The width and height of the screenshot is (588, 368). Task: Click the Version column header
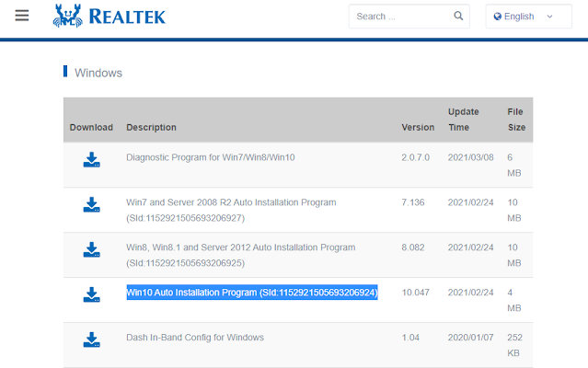click(x=418, y=127)
